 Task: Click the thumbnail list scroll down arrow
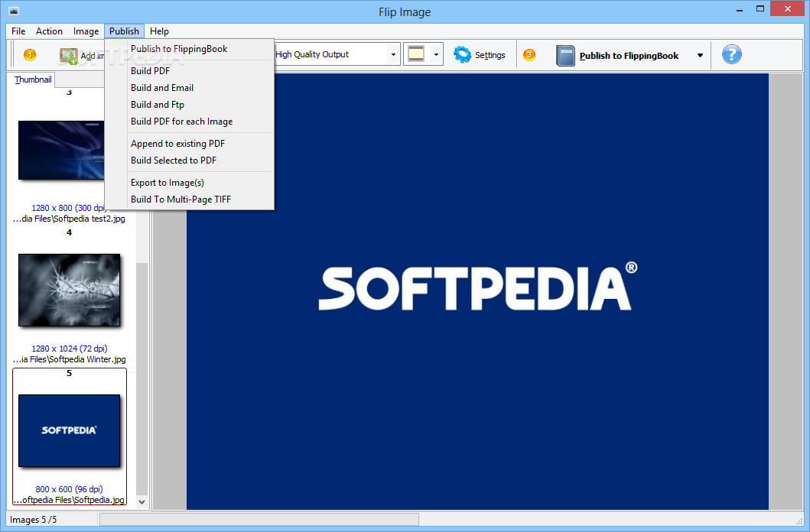tap(142, 501)
